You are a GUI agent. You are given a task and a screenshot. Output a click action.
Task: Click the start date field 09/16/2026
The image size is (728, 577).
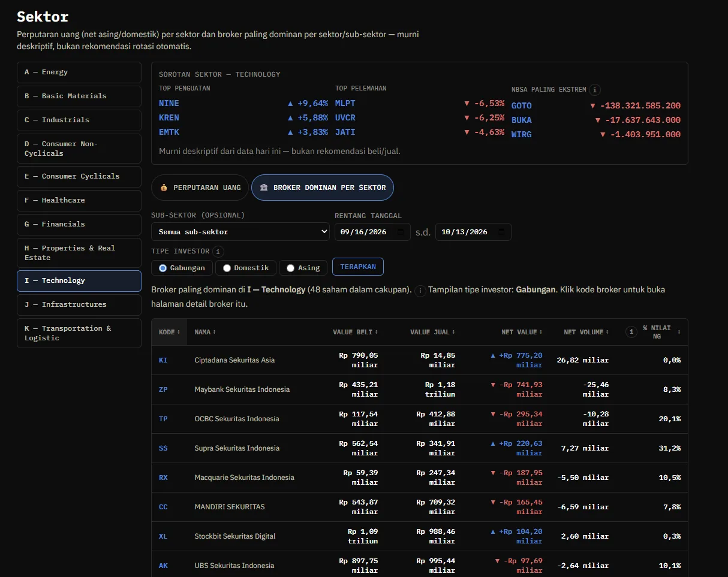(372, 232)
